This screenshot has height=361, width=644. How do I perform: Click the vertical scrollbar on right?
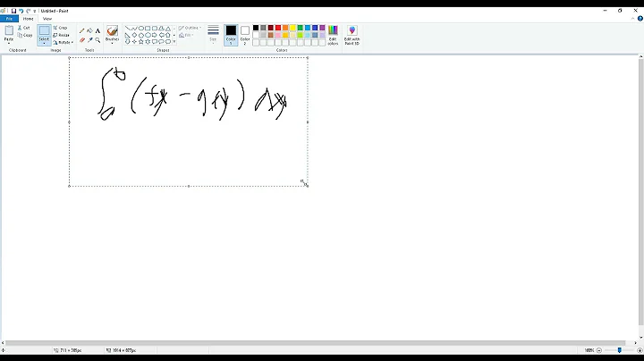(640, 192)
